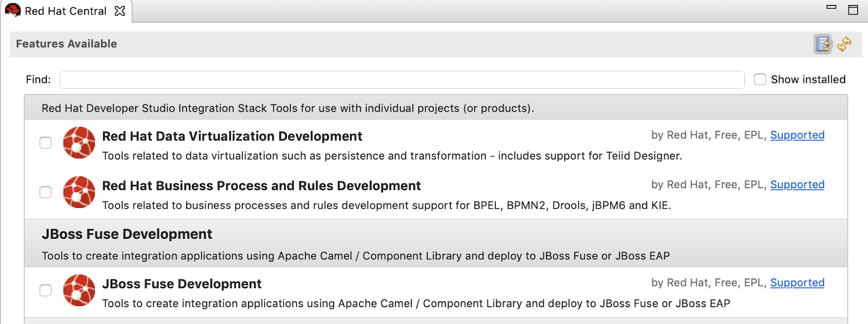
Task: Check the Red Hat Data Virtualization Development box
Action: (46, 143)
